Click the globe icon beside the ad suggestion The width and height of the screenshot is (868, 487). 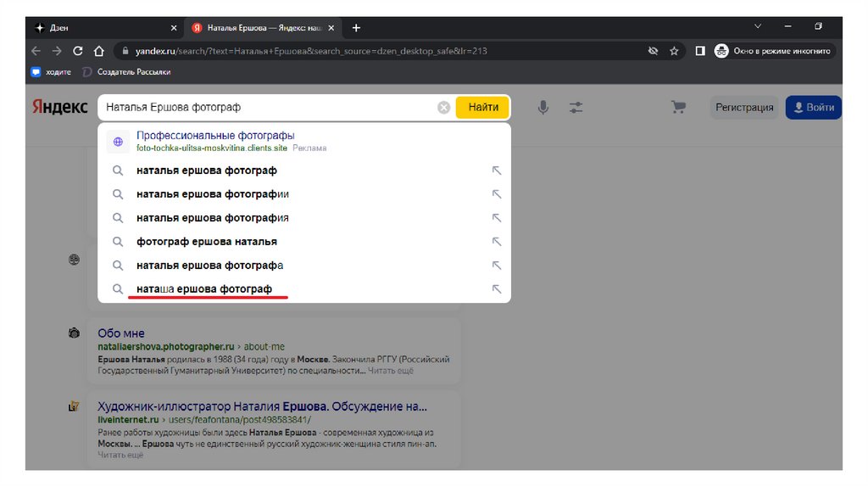[118, 142]
